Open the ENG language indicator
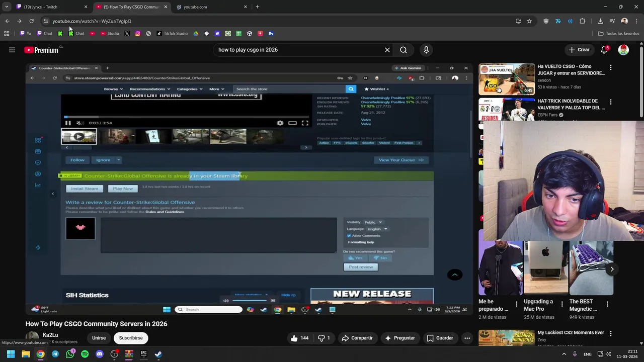Image resolution: width=644 pixels, height=362 pixels. click(588, 354)
